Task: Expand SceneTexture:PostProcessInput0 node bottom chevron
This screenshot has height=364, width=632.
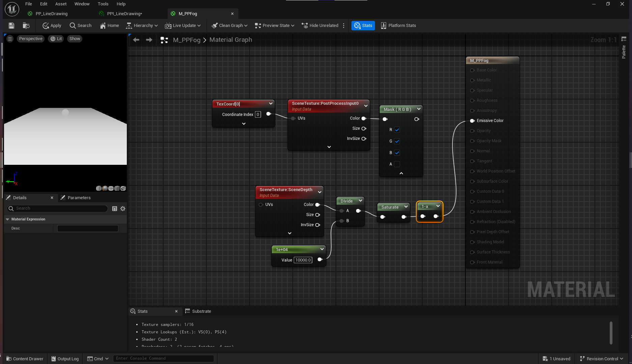Action: 329,147
